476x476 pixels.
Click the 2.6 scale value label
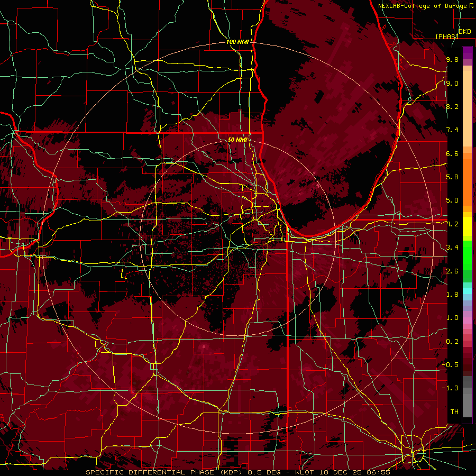452,271
